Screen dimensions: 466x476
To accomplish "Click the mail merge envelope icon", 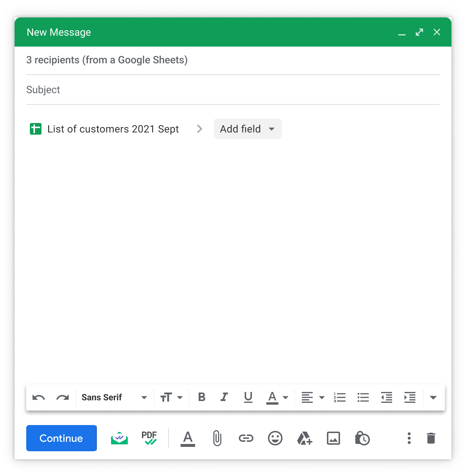I will point(119,438).
